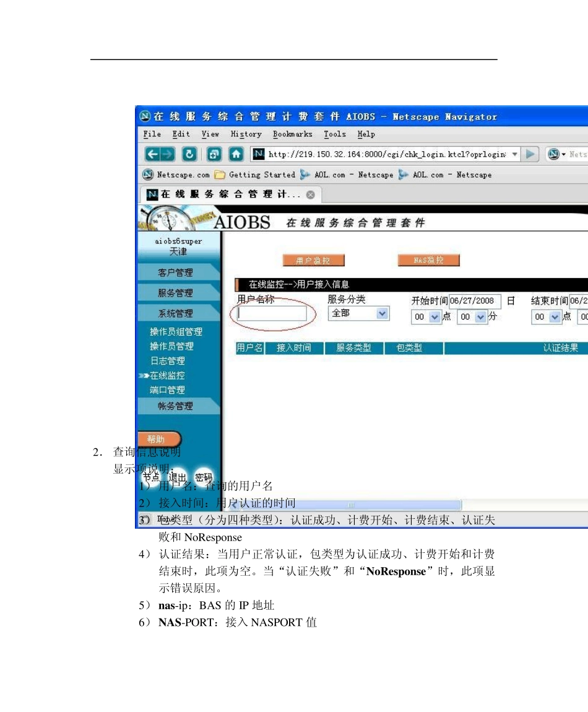Reload the page with the Refresh icon
Image resolution: width=588 pixels, height=712 pixels.
point(189,154)
